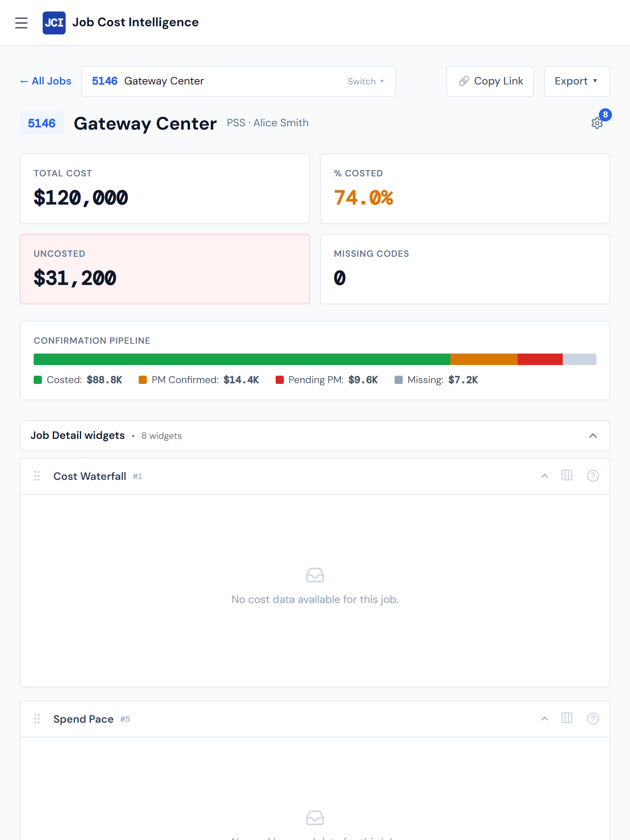Click Cost Waterfall column layout icon
Screen dimensions: 630x840
click(567, 476)
